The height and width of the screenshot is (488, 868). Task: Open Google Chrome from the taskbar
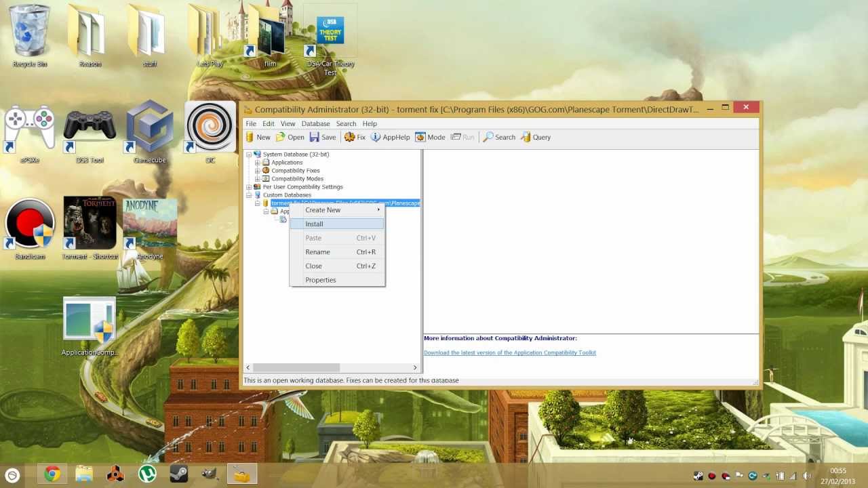pyautogui.click(x=52, y=474)
